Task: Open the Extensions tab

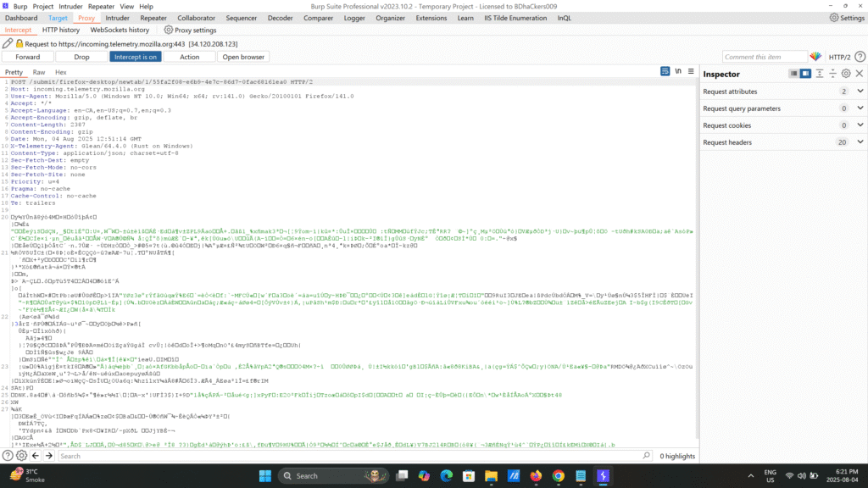Action: tap(431, 18)
